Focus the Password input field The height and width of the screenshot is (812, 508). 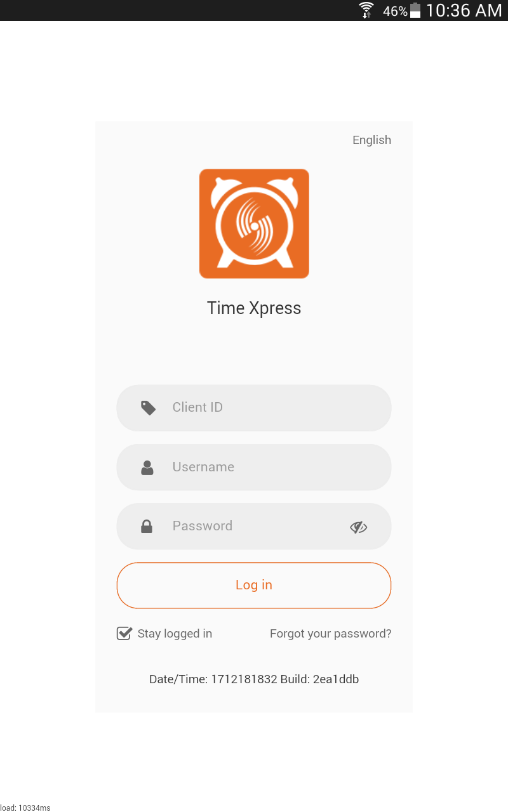[254, 527]
